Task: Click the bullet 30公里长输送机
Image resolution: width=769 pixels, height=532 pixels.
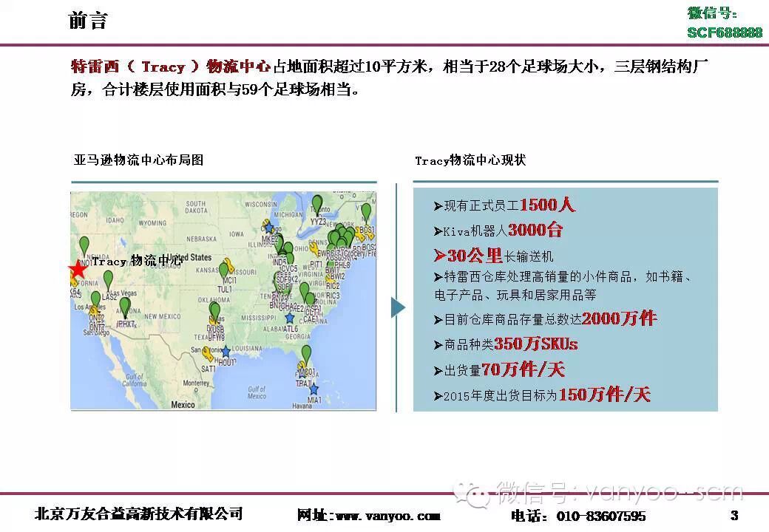Action: pyautogui.click(x=493, y=255)
